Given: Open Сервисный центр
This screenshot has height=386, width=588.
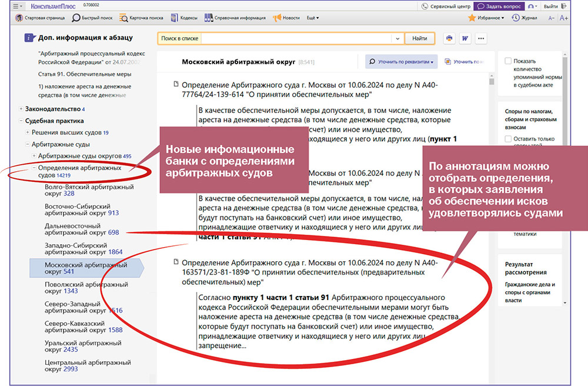Looking at the screenshot, I should (446, 6).
